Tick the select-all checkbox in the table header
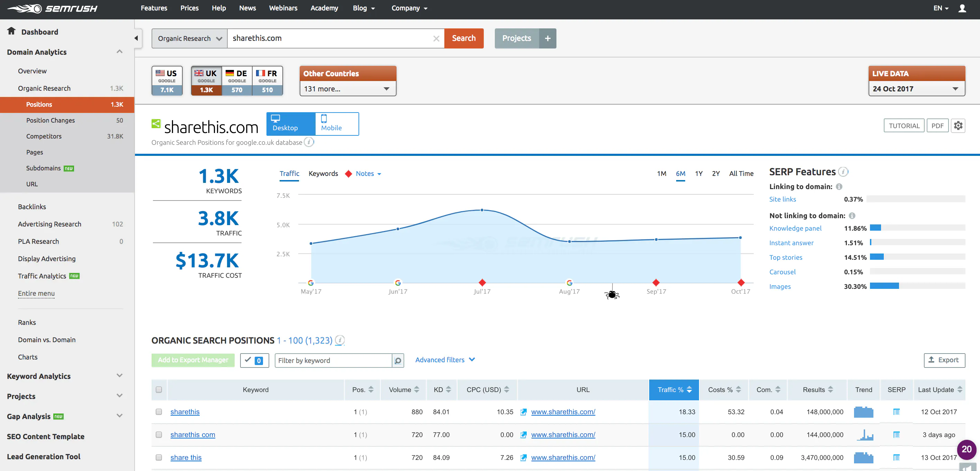 [x=158, y=390]
